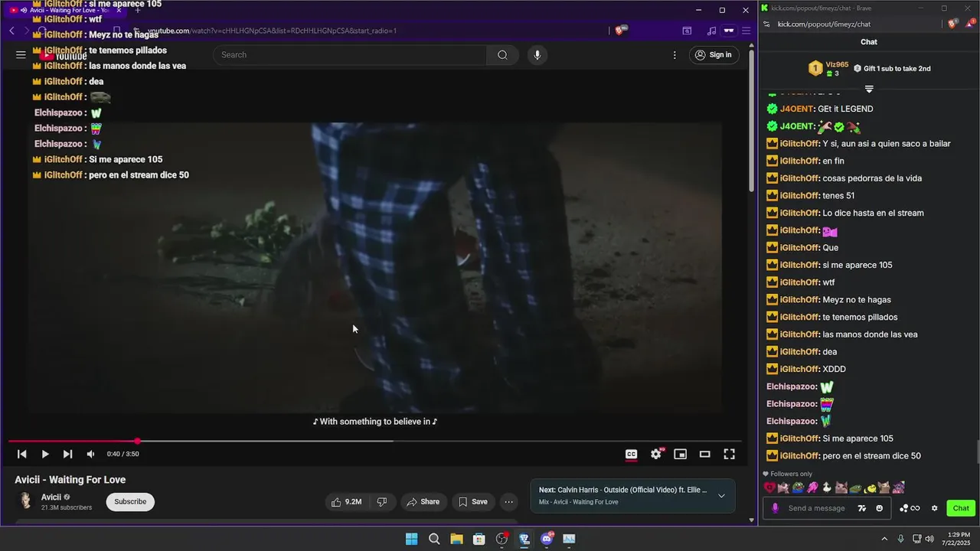Image resolution: width=980 pixels, height=551 pixels.
Task: Open site settings icon in Kick address bar
Action: point(766,24)
